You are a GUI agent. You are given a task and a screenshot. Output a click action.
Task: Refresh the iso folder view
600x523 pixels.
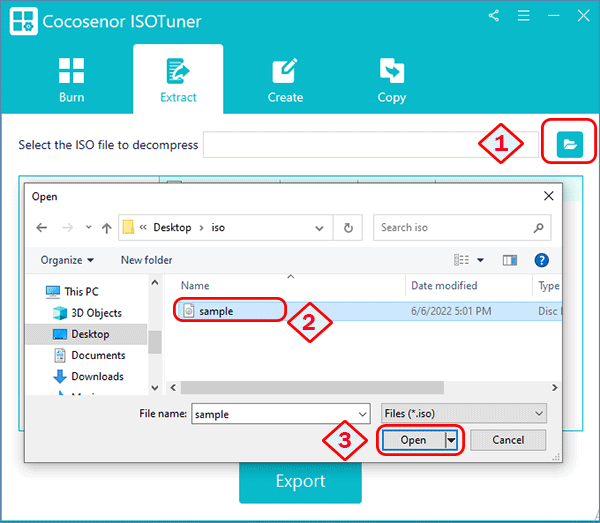(348, 228)
